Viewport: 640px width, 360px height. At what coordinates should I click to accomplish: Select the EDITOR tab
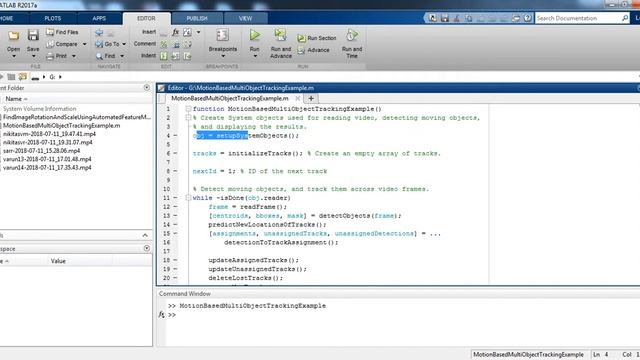[146, 18]
